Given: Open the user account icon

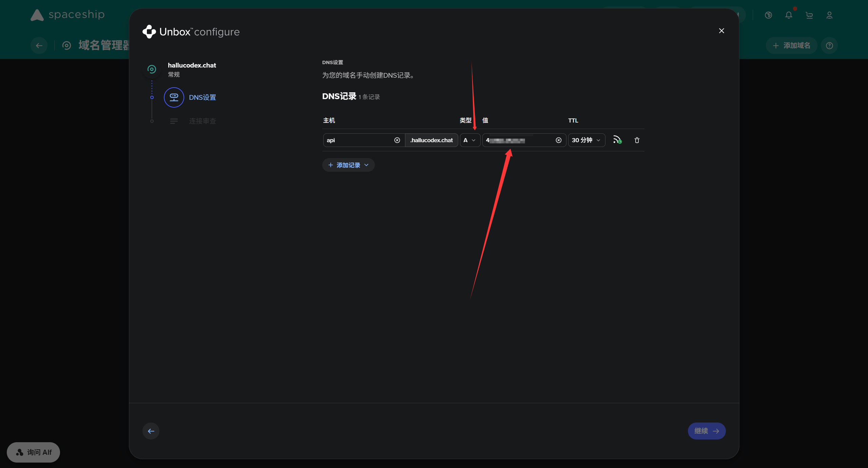Looking at the screenshot, I should point(829,15).
